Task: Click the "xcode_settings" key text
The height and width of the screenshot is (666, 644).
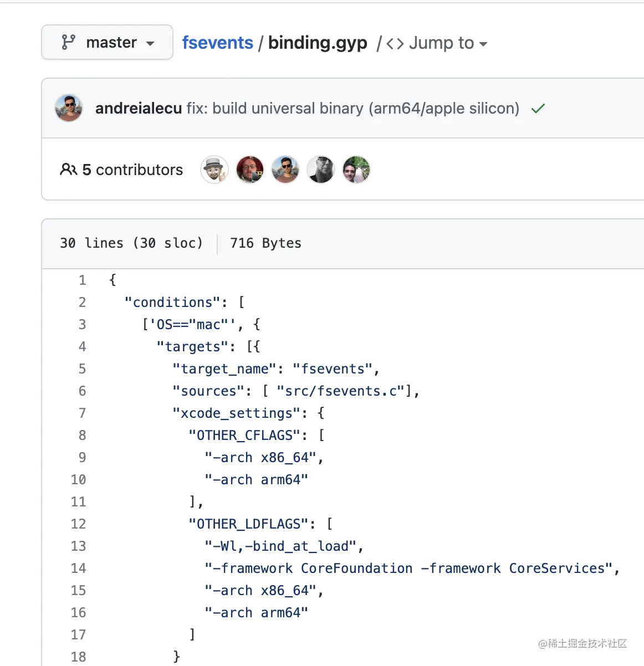Action: [237, 413]
